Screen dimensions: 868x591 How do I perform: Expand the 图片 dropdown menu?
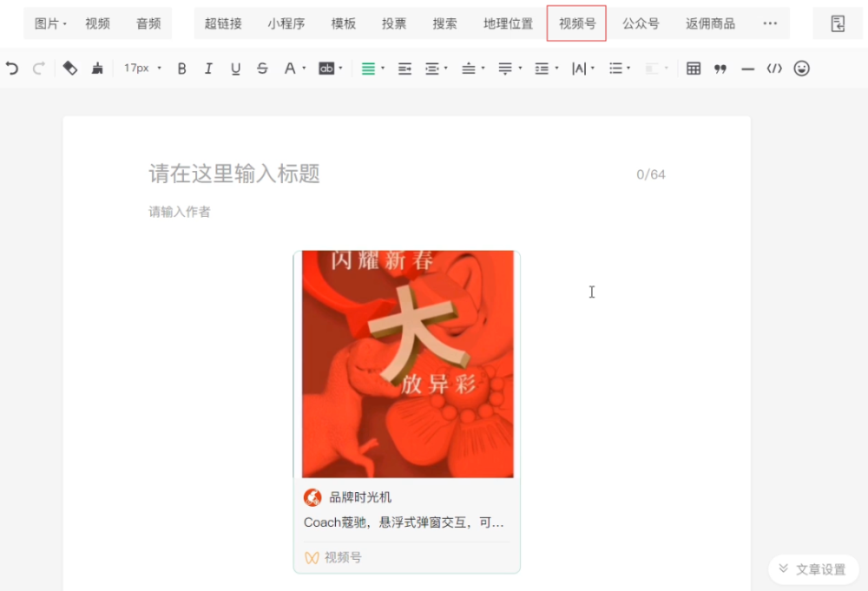[x=50, y=23]
